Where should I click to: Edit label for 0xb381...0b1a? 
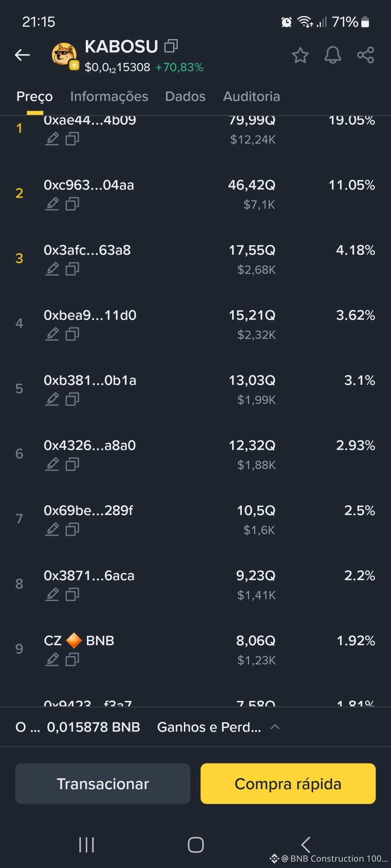pos(52,399)
